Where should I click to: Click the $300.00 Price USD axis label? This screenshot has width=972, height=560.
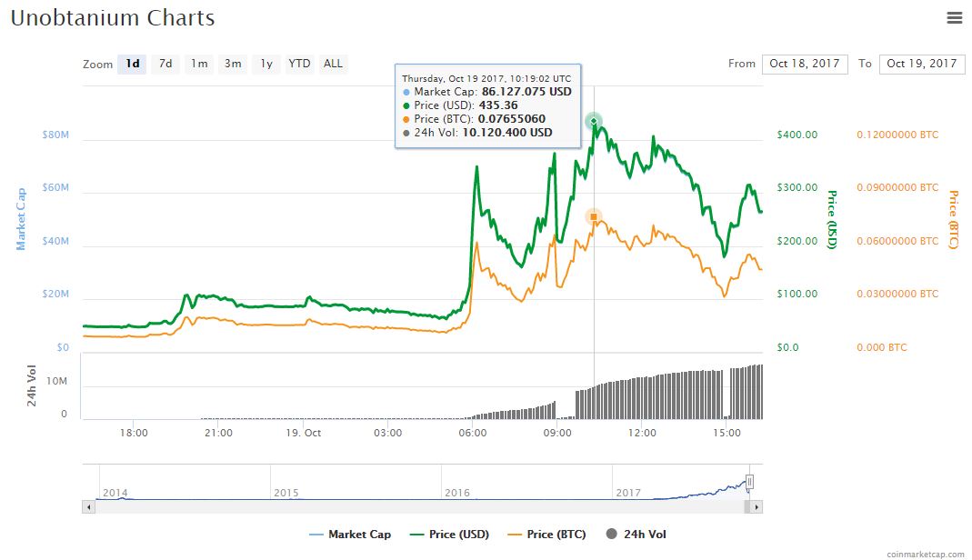click(x=797, y=187)
